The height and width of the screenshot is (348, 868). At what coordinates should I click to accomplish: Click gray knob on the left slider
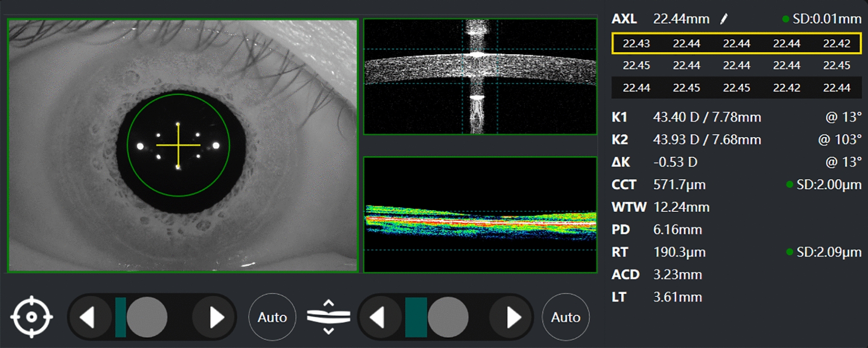[x=147, y=317]
